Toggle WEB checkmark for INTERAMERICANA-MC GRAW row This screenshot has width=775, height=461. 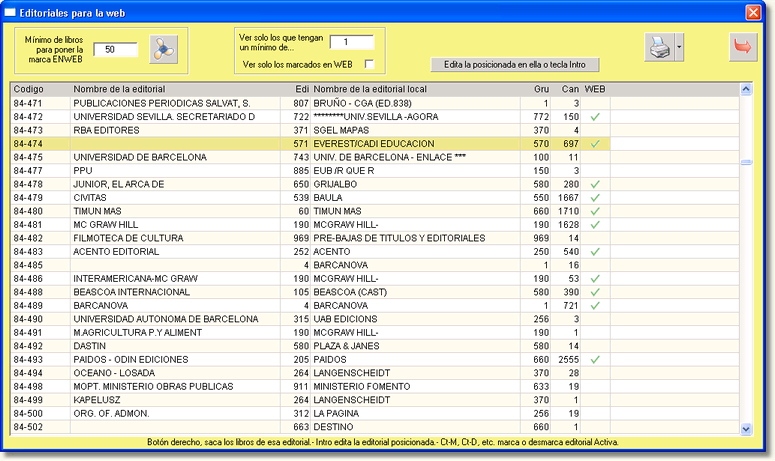pyautogui.click(x=595, y=279)
